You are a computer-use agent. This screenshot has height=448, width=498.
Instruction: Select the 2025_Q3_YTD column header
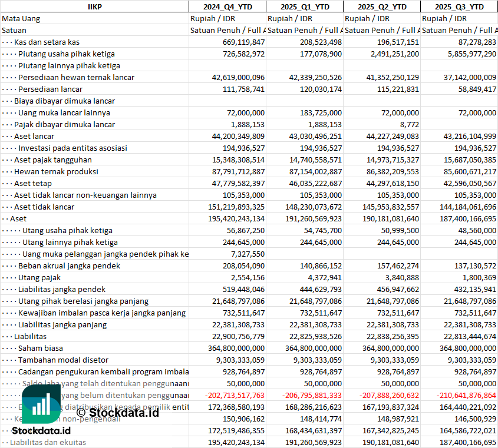click(459, 6)
